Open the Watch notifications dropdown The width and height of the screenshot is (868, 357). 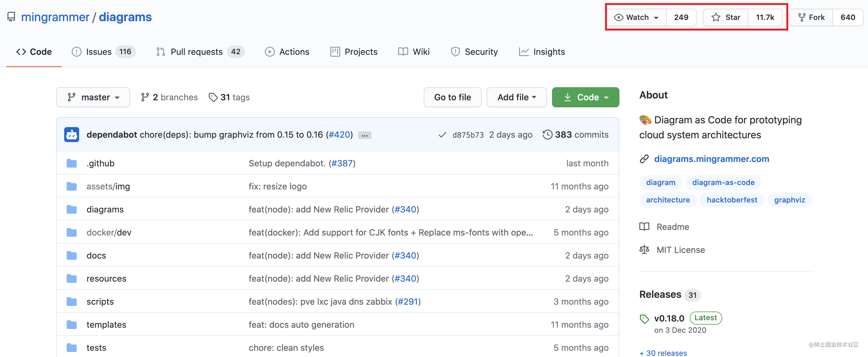point(636,17)
